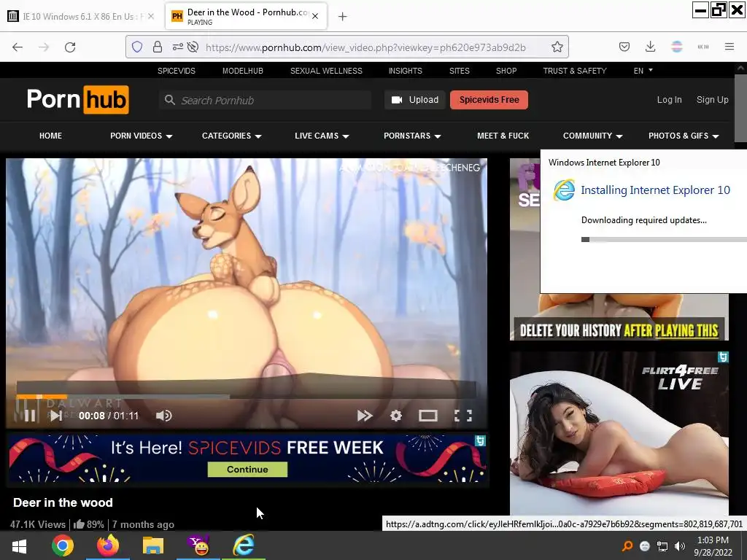Open the SEXUAL WELLNESS top link

click(x=326, y=71)
